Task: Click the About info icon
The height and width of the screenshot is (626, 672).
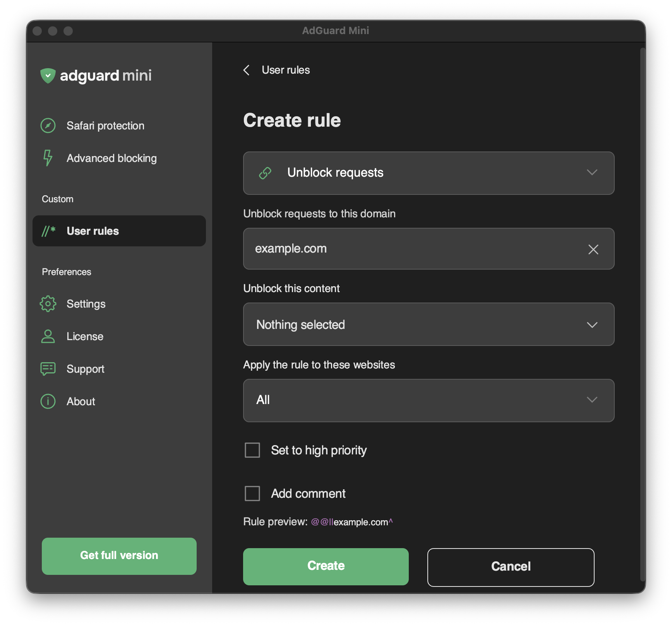Action: (x=48, y=401)
